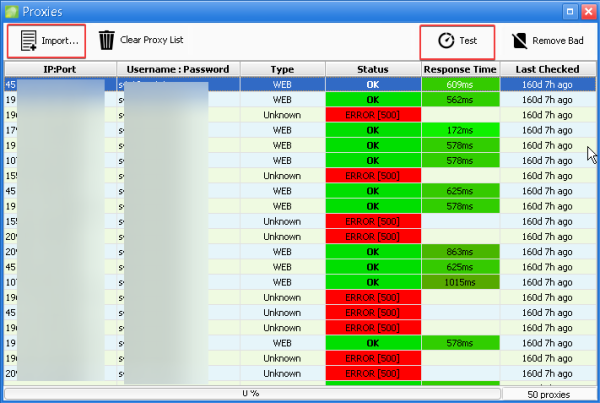Click the Remove Bad crossed-out icon

[520, 41]
